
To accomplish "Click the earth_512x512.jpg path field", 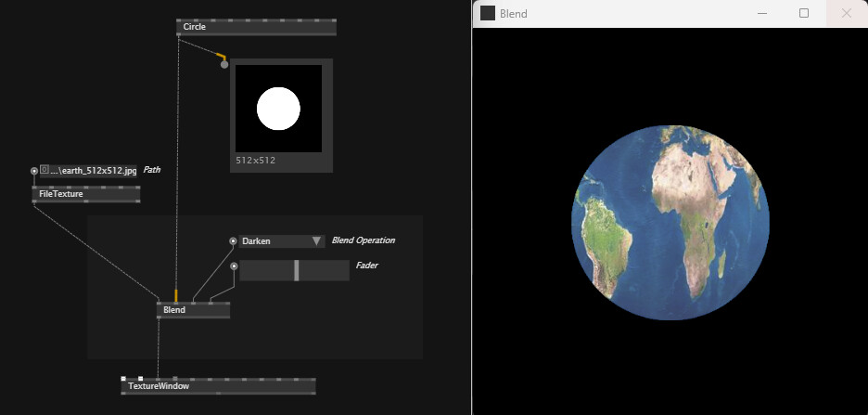I will [88, 171].
